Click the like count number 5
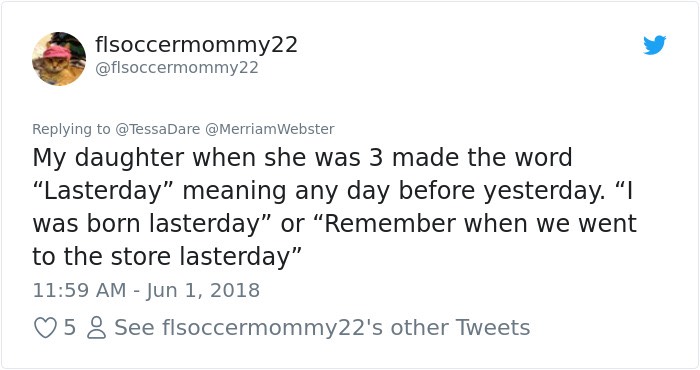 (x=70, y=328)
